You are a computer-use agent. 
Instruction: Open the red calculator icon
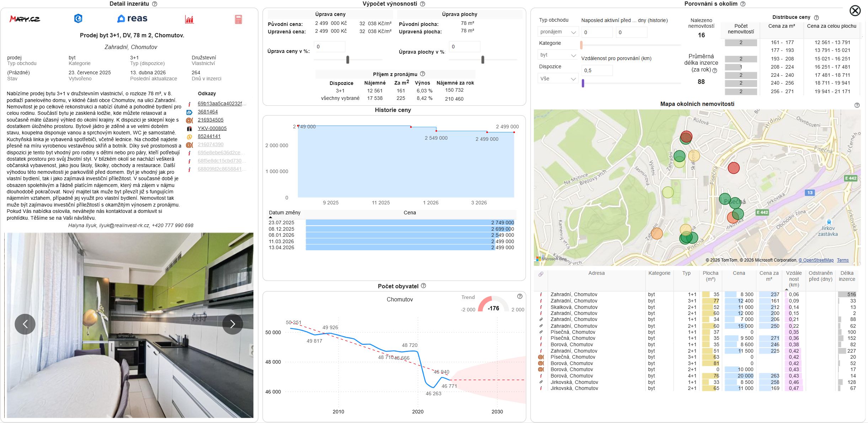239,19
